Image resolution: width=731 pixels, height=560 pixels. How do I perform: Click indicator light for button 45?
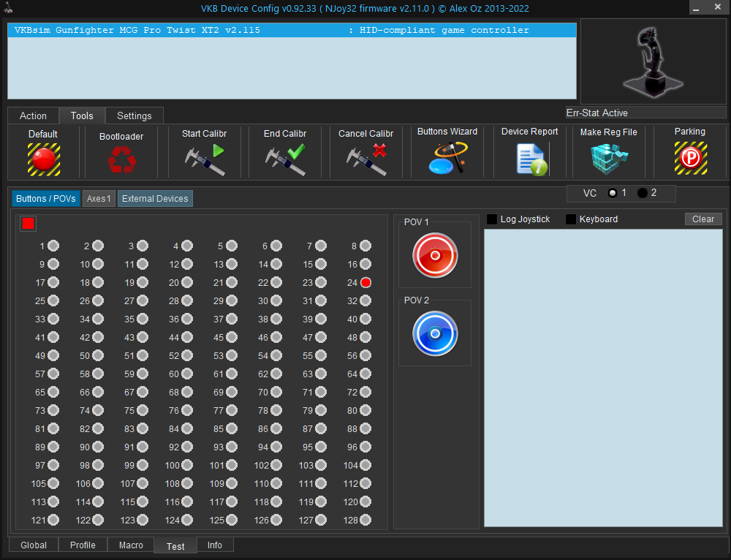click(x=232, y=337)
